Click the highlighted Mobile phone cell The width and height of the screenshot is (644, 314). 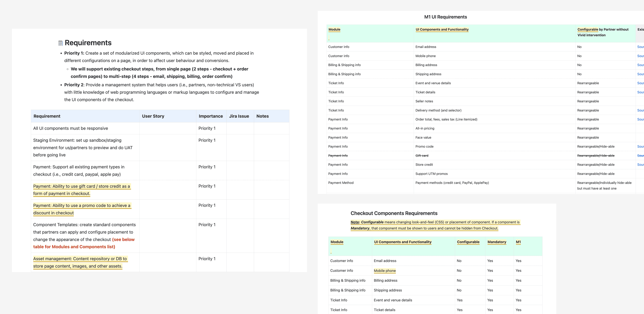tap(385, 270)
